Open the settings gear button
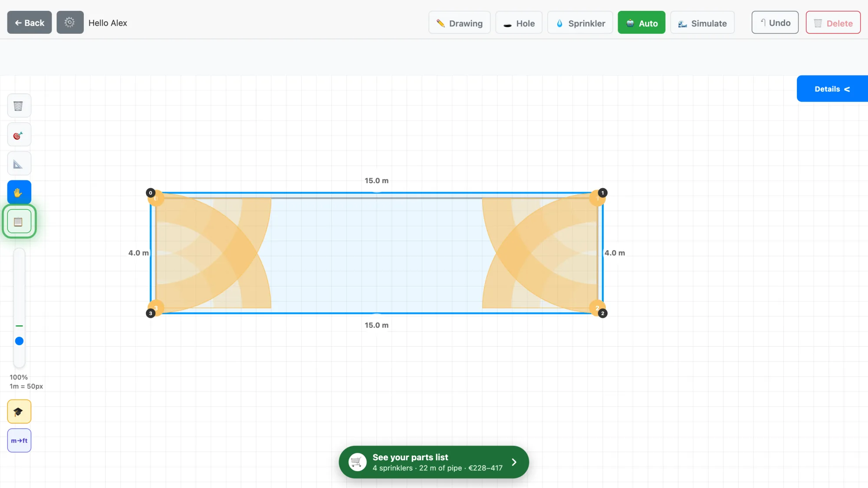Image resolution: width=868 pixels, height=488 pixels. click(x=70, y=23)
